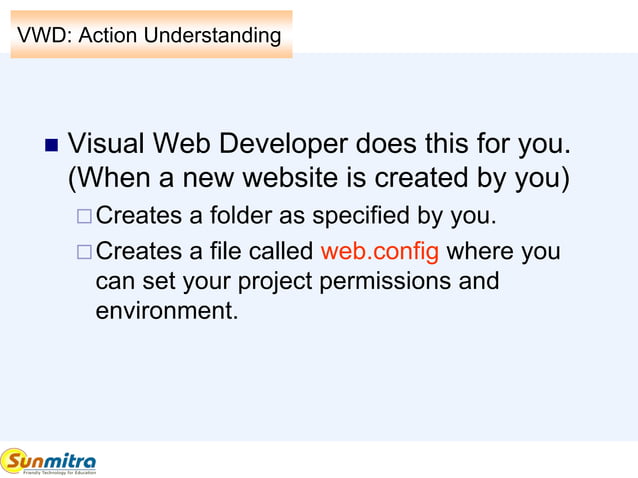Click the Sunmitra logo
638x478 pixels.
48,462
